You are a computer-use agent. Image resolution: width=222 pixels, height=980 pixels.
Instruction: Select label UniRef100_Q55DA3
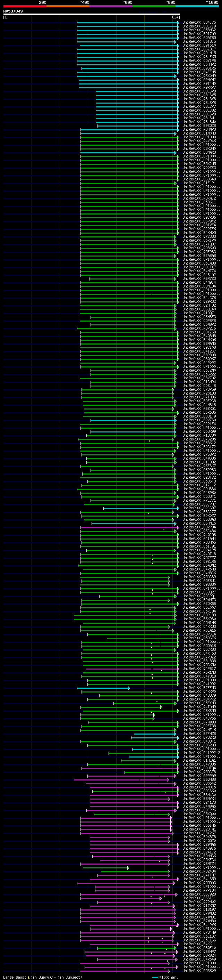point(199,883)
